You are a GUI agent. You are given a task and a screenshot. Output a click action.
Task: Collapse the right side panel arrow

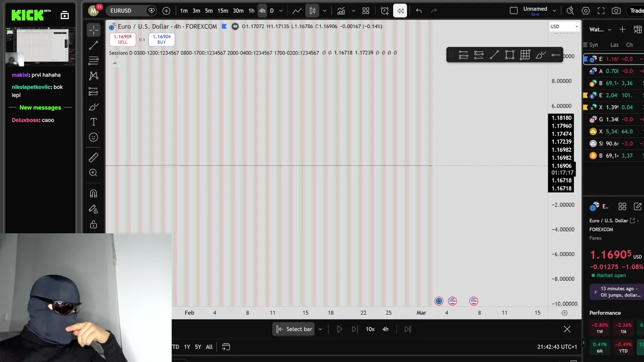[x=583, y=344]
